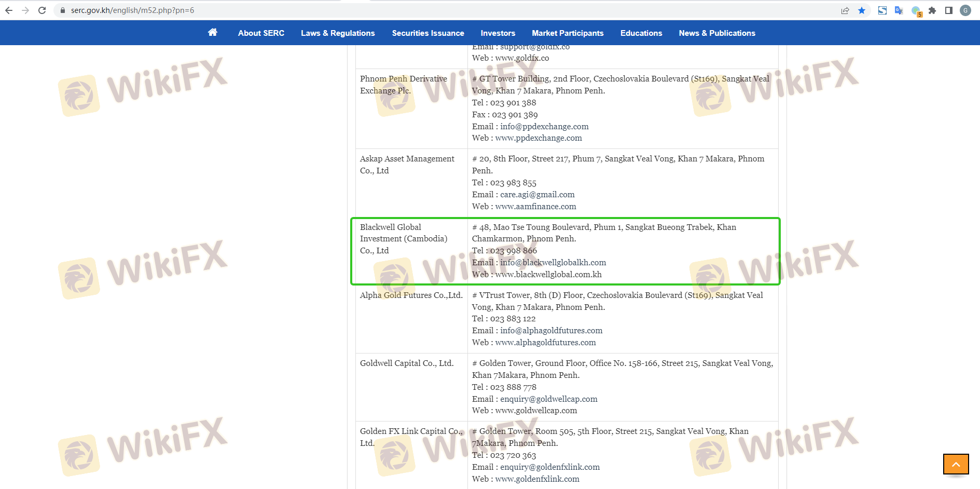
Task: Toggle the browser side panel icon
Action: point(949,10)
